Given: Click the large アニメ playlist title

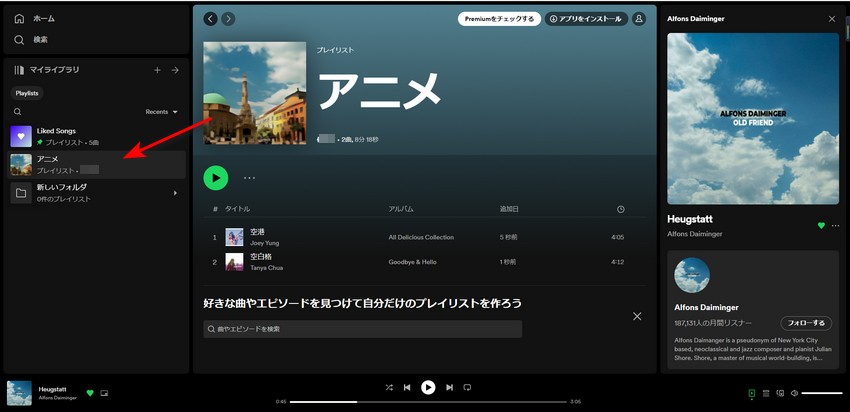Looking at the screenshot, I should pyautogui.click(x=379, y=90).
